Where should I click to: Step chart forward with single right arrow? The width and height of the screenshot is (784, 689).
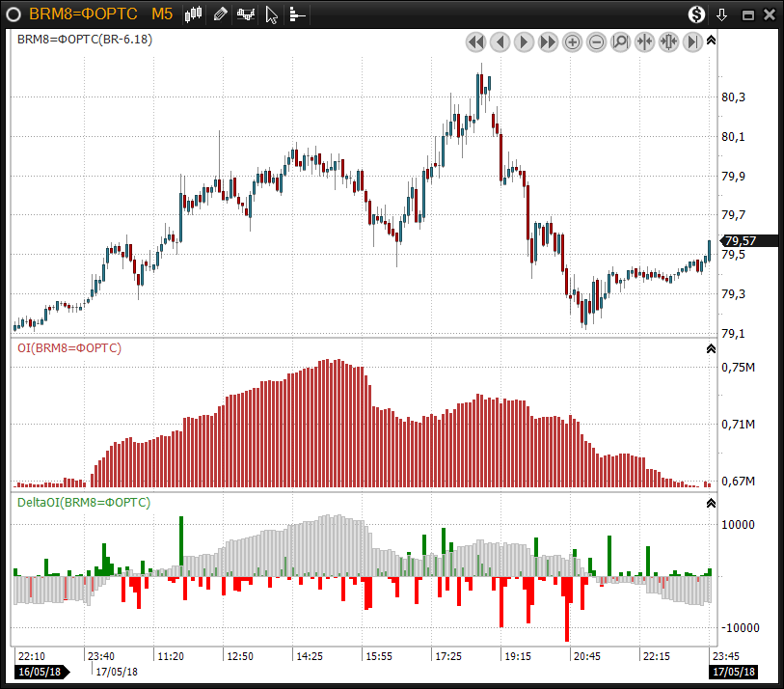click(524, 41)
